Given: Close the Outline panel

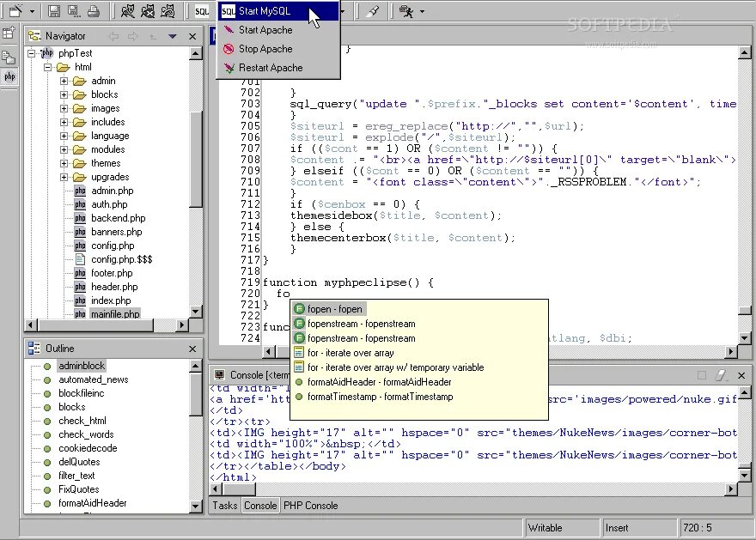Looking at the screenshot, I should tap(192, 349).
